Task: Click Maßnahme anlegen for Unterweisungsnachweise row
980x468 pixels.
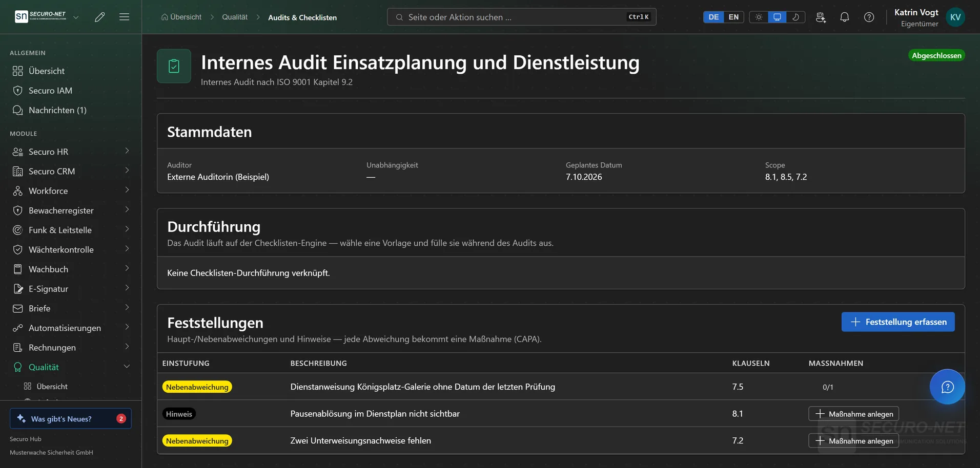Action: click(x=853, y=441)
